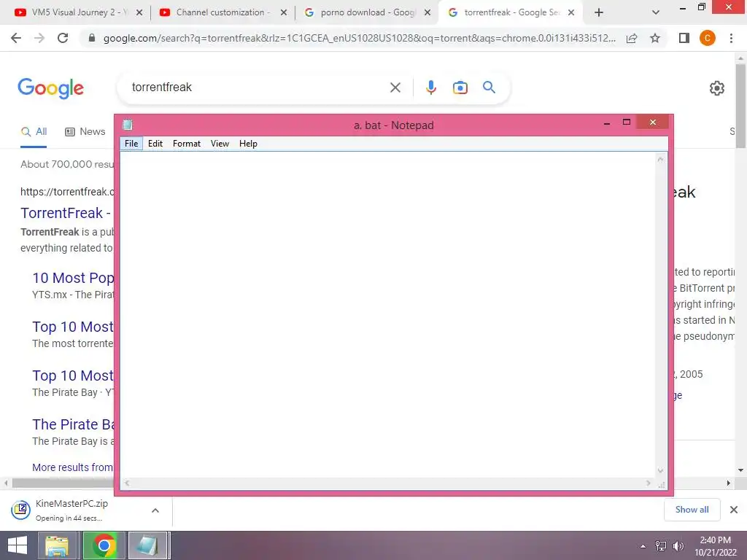Open the Help menu in Notepad
Viewport: 747px width, 560px height.
pos(248,144)
